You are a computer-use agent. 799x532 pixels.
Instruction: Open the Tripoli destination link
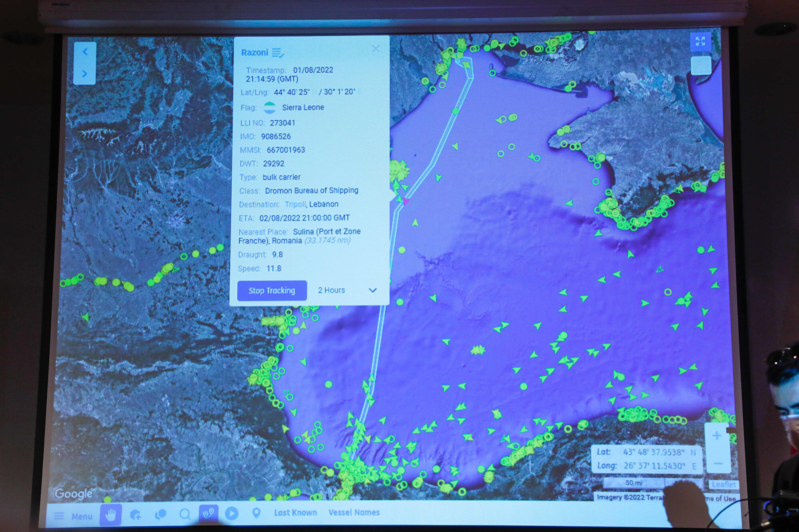(295, 204)
